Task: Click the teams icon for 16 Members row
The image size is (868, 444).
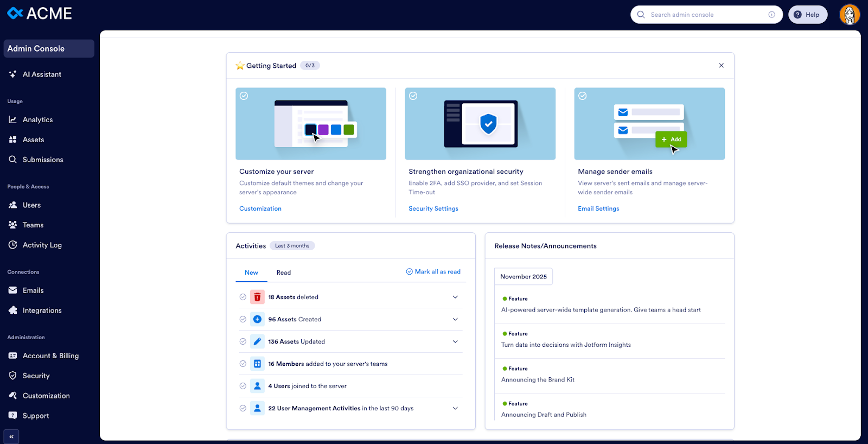Action: point(257,364)
